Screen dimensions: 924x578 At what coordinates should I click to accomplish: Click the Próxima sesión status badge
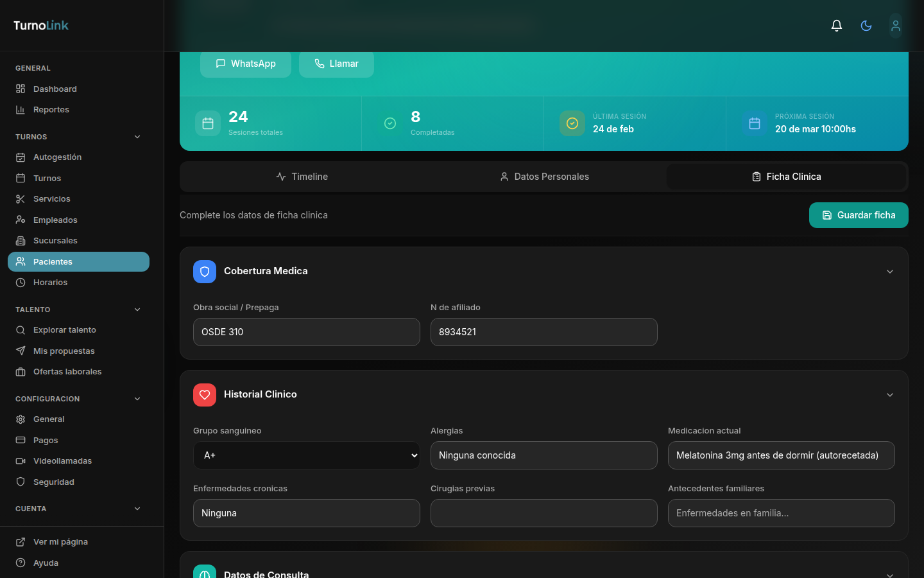(x=755, y=123)
